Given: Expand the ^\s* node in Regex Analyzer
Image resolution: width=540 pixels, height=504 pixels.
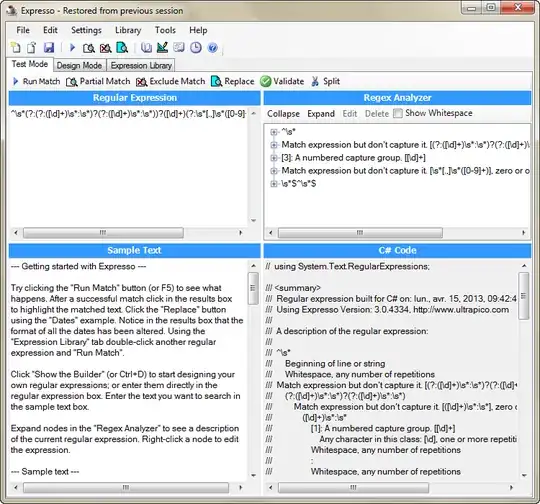Looking at the screenshot, I should coord(274,132).
